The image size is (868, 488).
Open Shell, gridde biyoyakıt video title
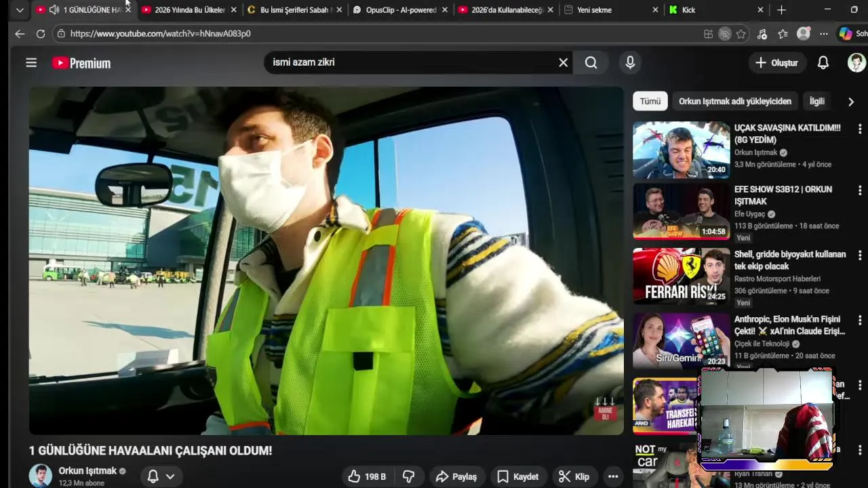790,260
